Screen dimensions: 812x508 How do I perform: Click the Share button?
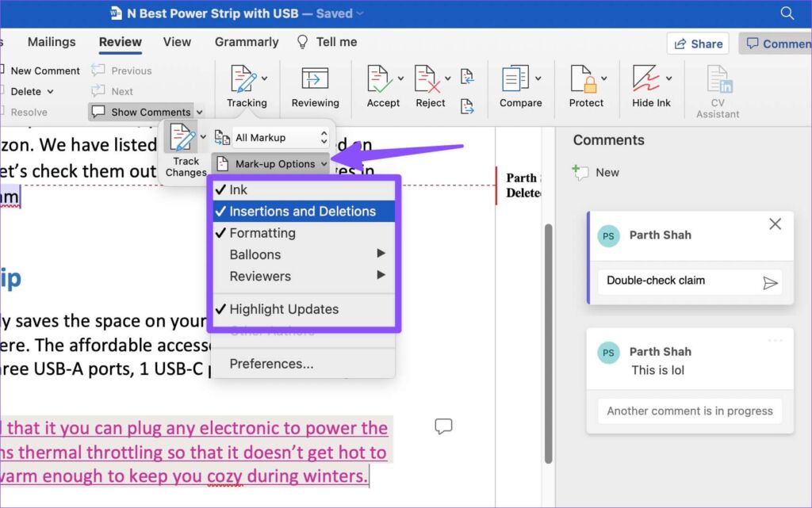(698, 44)
